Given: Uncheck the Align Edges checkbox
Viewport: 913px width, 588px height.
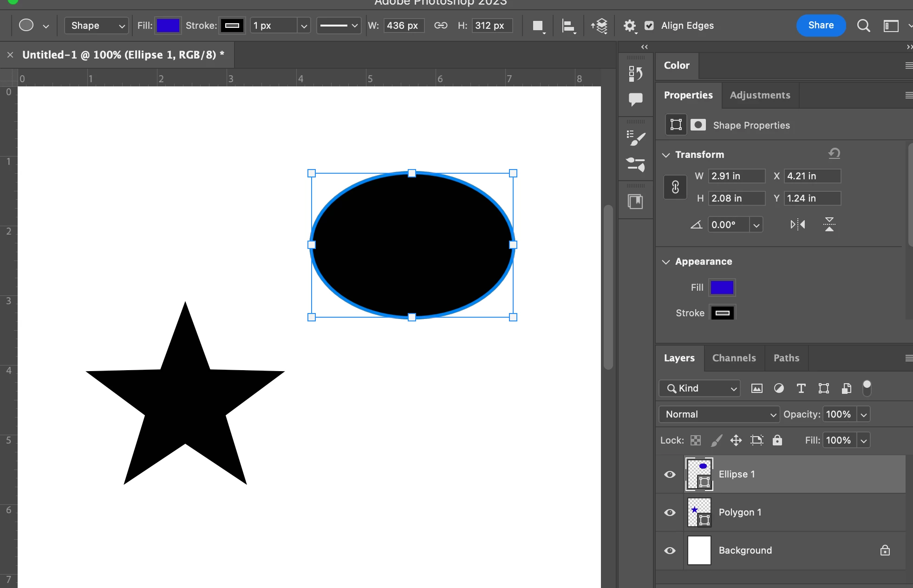Looking at the screenshot, I should point(649,26).
